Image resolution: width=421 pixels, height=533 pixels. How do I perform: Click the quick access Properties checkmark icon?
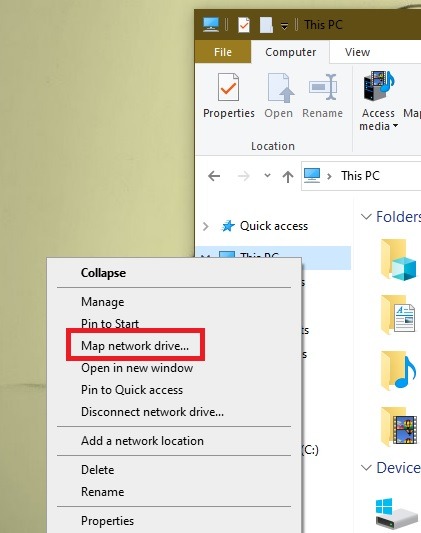244,25
